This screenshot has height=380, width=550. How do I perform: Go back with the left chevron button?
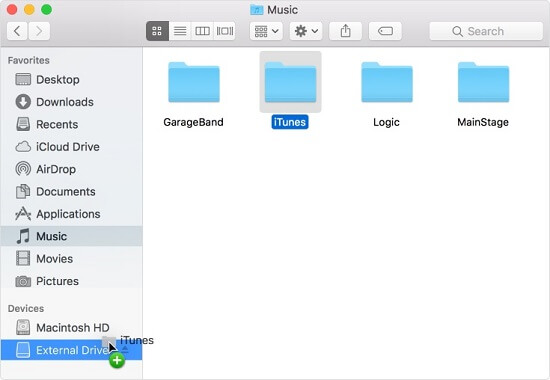pyautogui.click(x=17, y=31)
